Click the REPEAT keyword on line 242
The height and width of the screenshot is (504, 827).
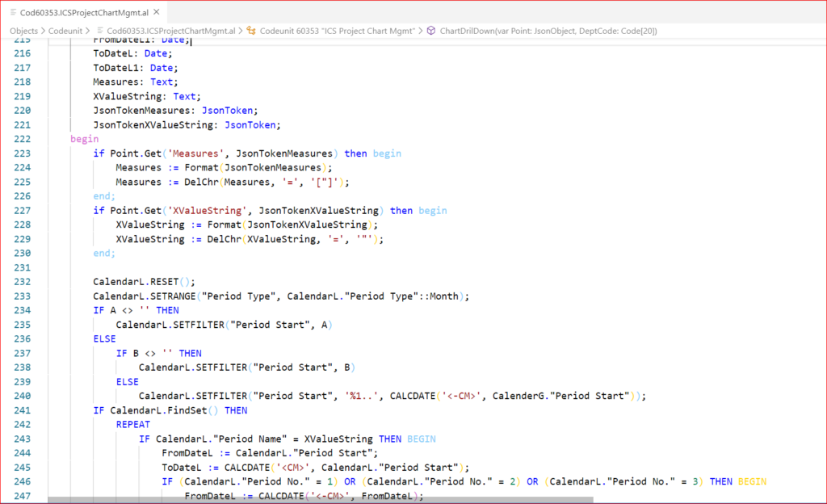(133, 424)
